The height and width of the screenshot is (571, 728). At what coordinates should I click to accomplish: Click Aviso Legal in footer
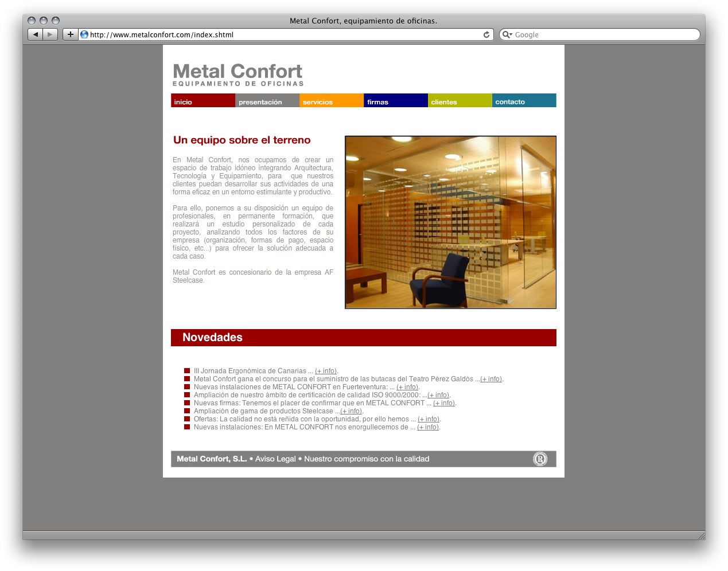[275, 459]
